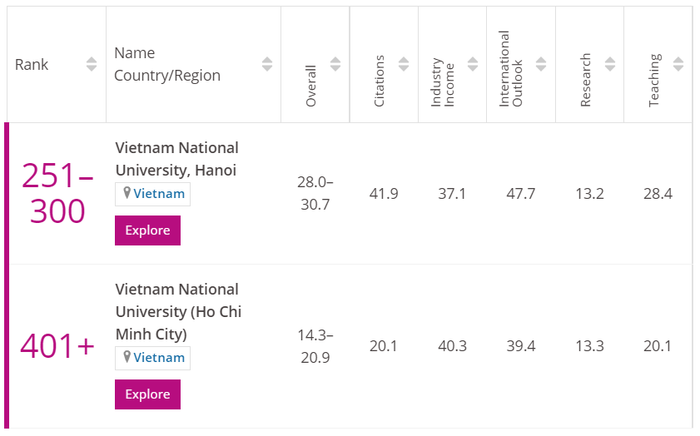700x436 pixels.
Task: Open Vietnam National University, Hanoi link
Action: [177, 159]
